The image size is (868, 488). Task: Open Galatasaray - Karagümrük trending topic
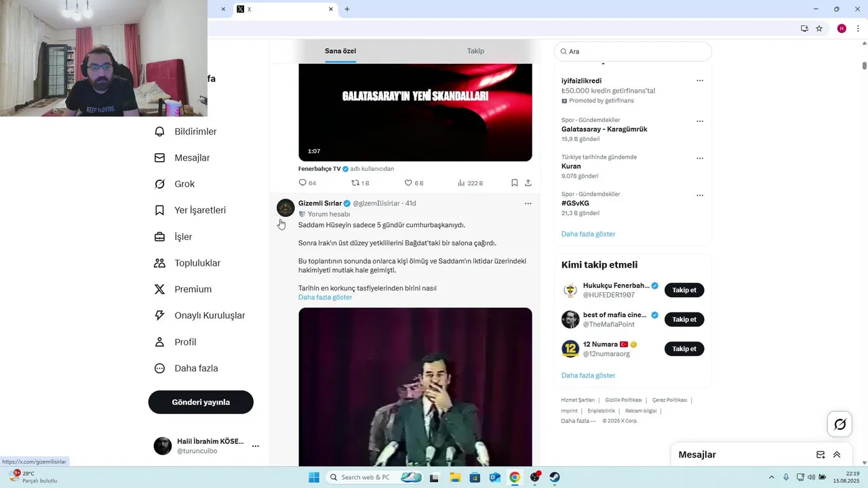click(x=604, y=129)
